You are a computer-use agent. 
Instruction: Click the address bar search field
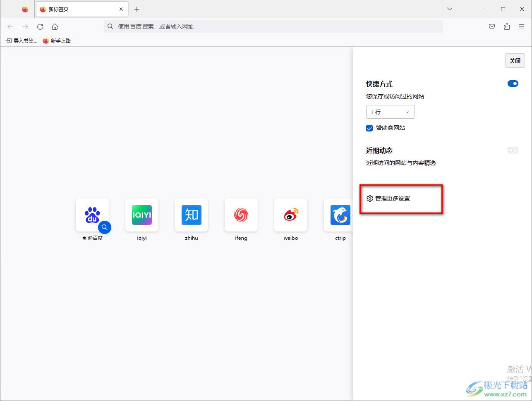pyautogui.click(x=273, y=26)
